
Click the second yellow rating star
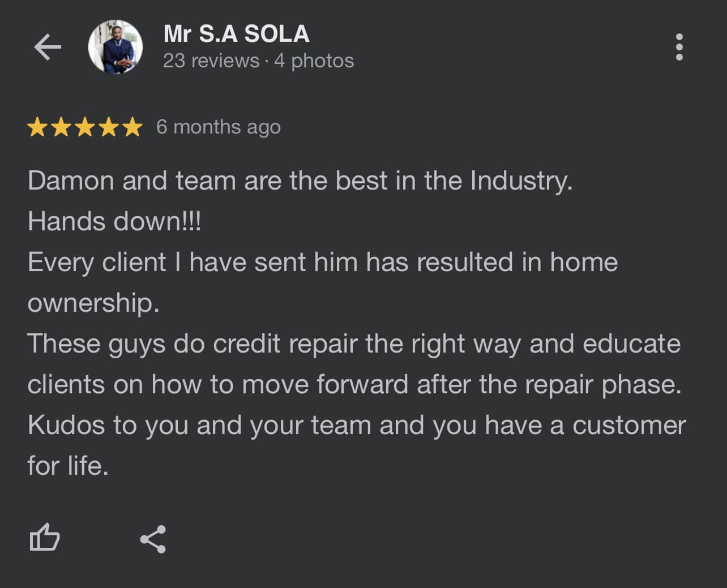61,127
